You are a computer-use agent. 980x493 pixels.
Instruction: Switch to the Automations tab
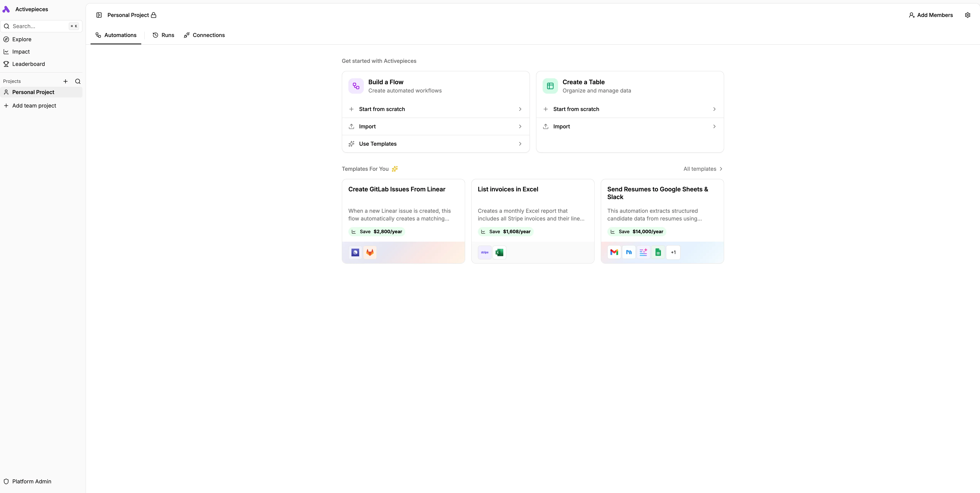(x=116, y=35)
